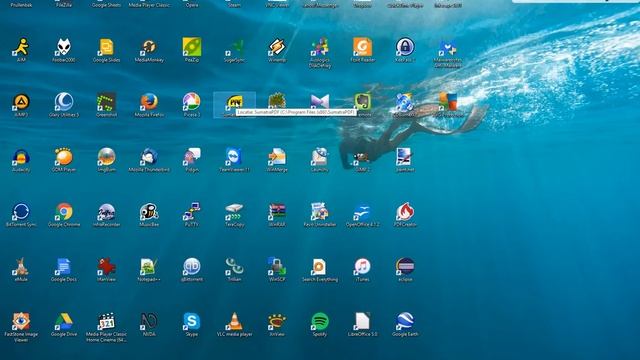640x360 pixels.
Task: Click the PDFCreator flame icon
Action: click(405, 212)
